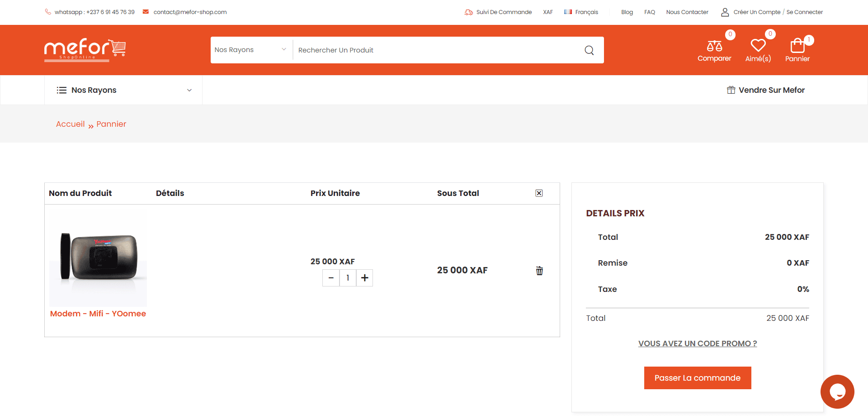Click the Prix Unitaire column header
The height and width of the screenshot is (420, 868).
click(x=335, y=193)
